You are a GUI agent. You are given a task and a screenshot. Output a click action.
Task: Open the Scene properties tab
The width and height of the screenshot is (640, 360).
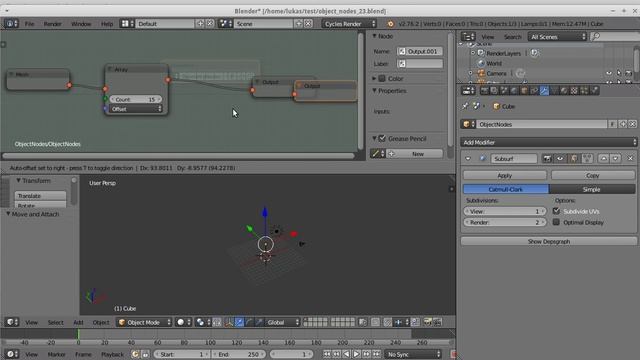pos(504,91)
